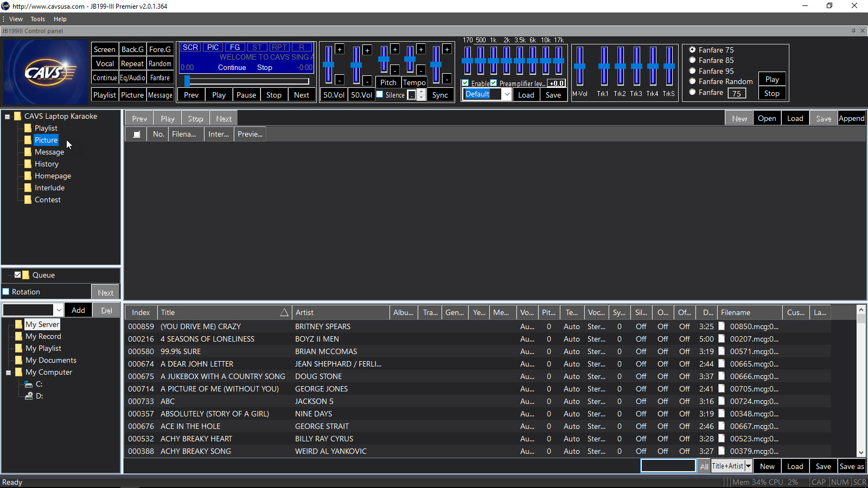Click minus button of the second volume slider
868x488 pixels.
tap(367, 81)
